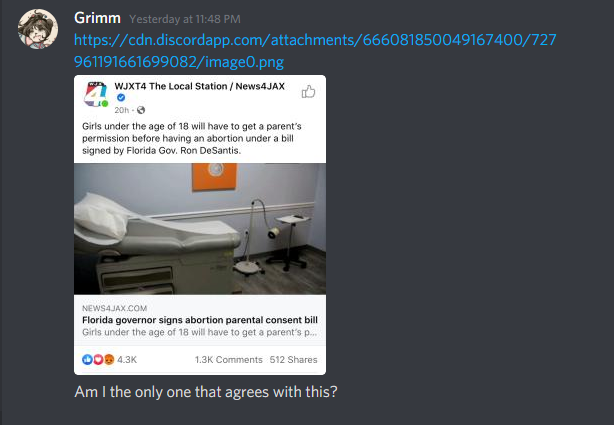Click the 'Am I the only one' message text
The image size is (614, 425).
click(206, 392)
